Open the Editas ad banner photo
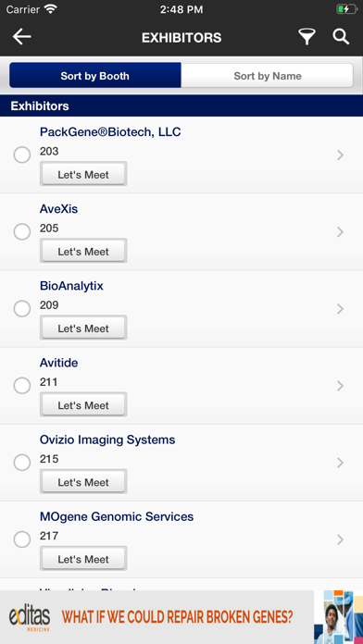The image size is (363, 644). click(338, 617)
